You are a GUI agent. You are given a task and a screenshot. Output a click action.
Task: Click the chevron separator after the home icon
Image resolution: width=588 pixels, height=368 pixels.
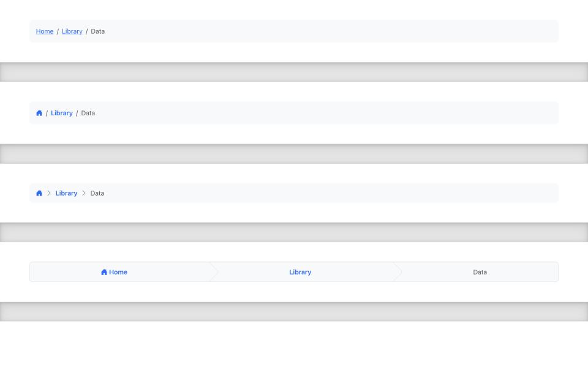pyautogui.click(x=48, y=193)
